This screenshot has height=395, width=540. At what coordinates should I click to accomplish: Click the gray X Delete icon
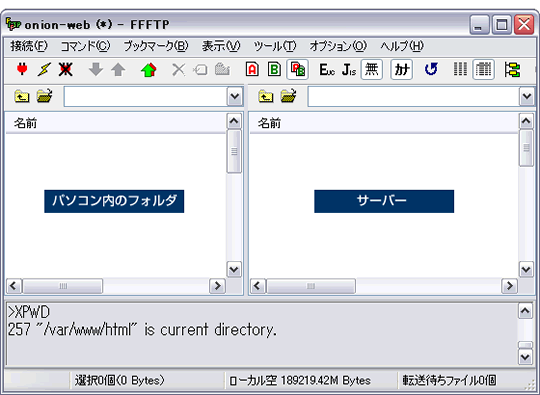click(x=178, y=69)
